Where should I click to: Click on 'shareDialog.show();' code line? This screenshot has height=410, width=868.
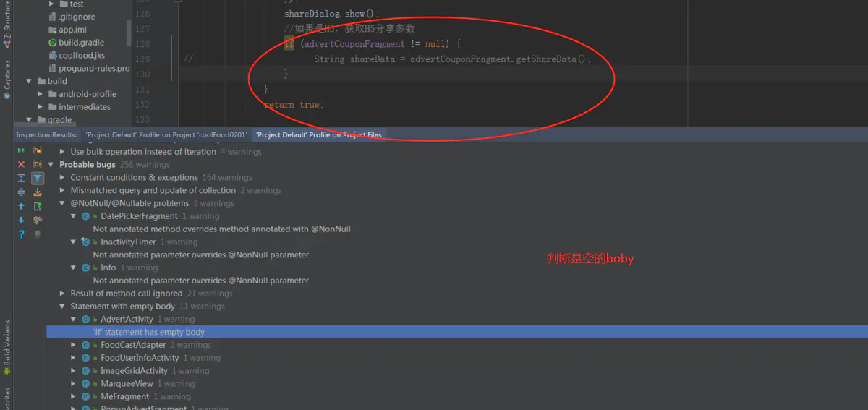click(332, 14)
